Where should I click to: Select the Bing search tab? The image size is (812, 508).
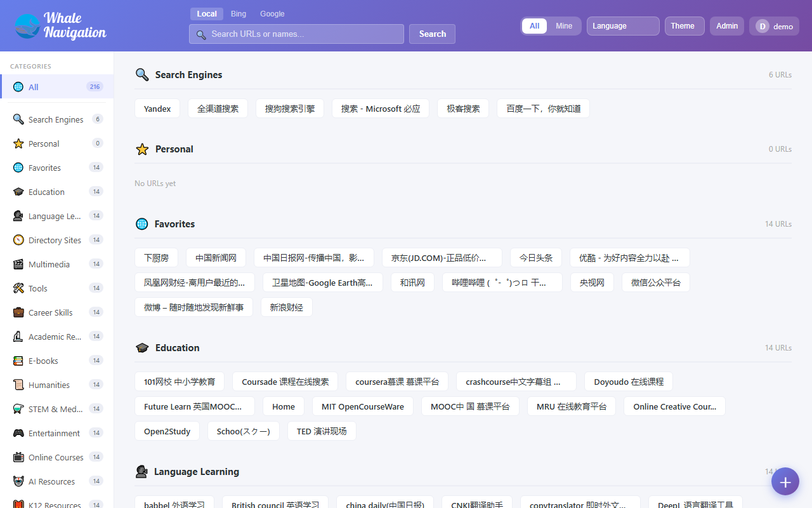(x=239, y=14)
